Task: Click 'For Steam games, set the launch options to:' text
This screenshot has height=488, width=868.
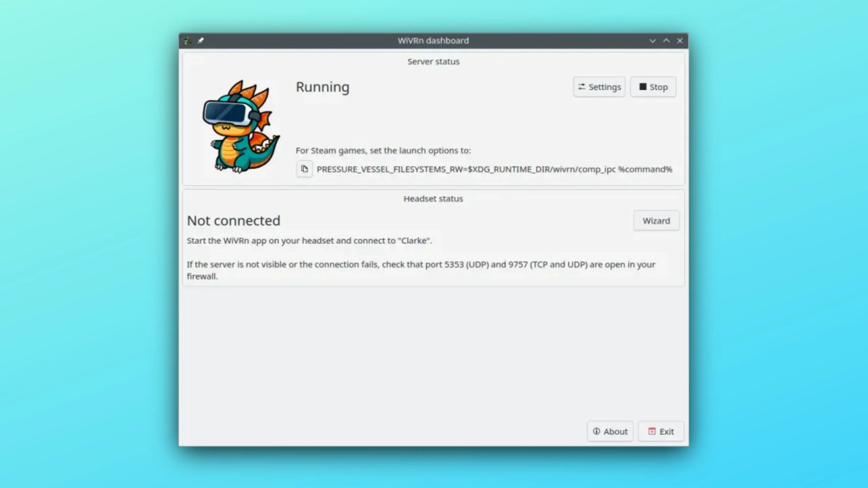Action: (383, 150)
